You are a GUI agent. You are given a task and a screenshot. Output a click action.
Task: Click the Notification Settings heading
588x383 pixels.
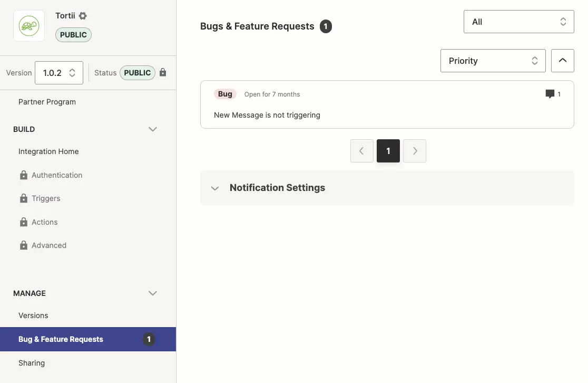pos(277,188)
